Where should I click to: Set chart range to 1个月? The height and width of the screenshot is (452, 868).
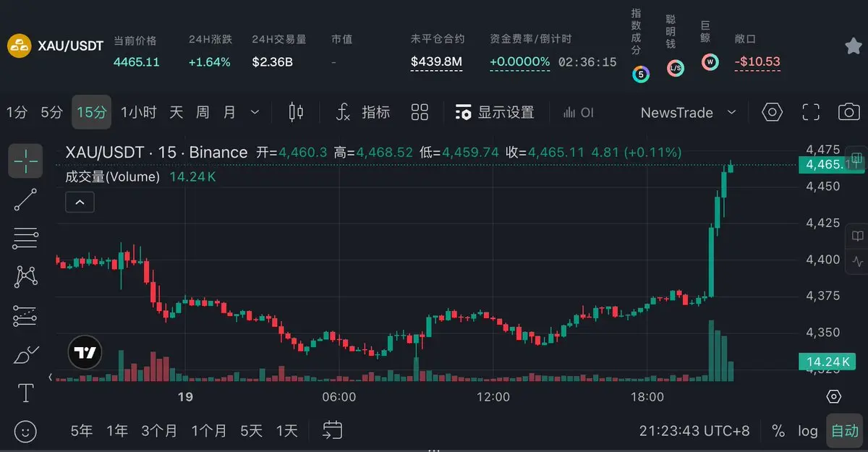209,431
